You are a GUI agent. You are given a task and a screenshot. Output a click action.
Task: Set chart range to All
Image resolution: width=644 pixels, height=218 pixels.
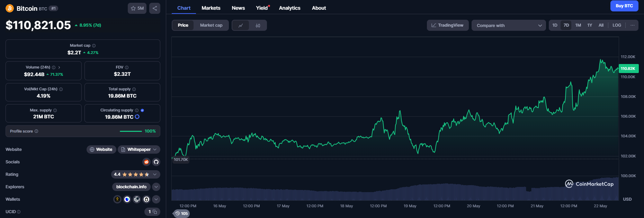pos(601,25)
